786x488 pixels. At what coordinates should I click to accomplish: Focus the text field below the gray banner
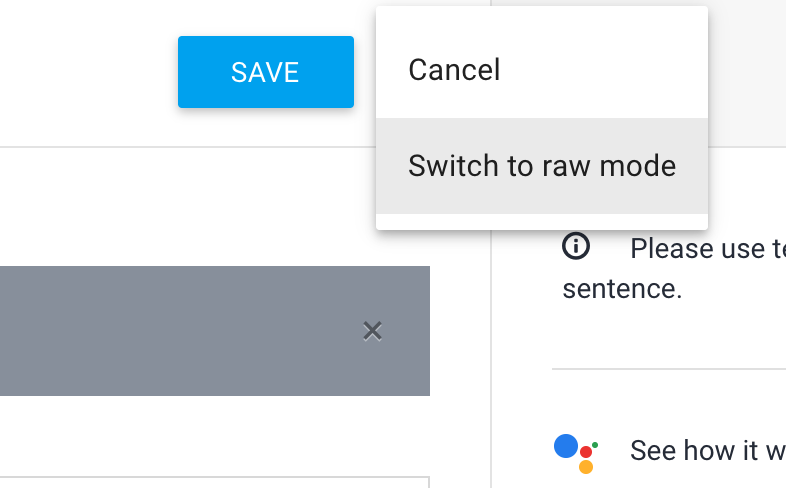pos(200,482)
